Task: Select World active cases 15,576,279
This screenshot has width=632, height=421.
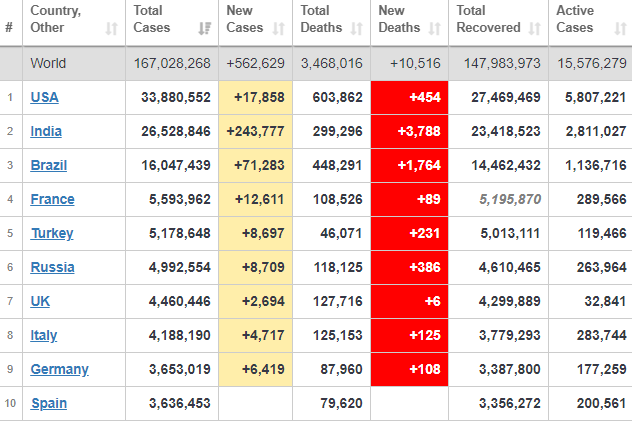Action: (x=592, y=63)
